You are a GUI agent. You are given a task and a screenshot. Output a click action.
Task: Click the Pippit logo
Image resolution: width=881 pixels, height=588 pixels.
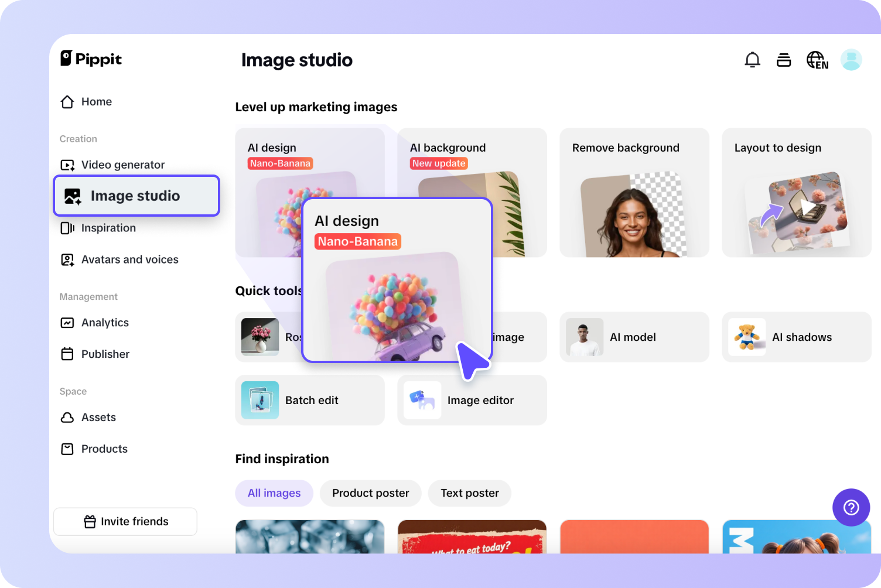pyautogui.click(x=91, y=58)
